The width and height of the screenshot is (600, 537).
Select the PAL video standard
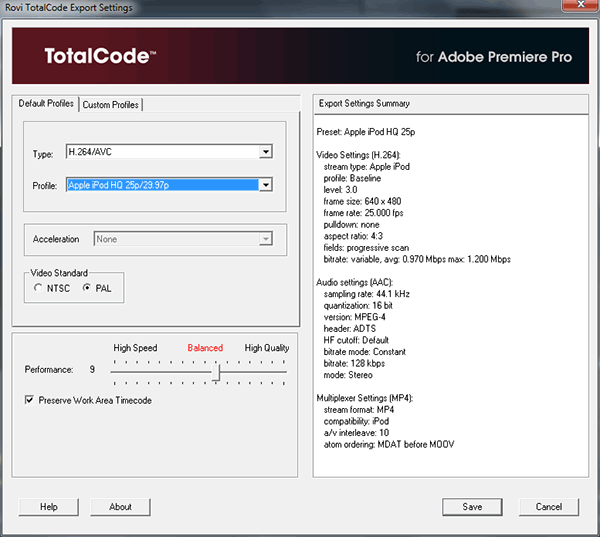97,288
